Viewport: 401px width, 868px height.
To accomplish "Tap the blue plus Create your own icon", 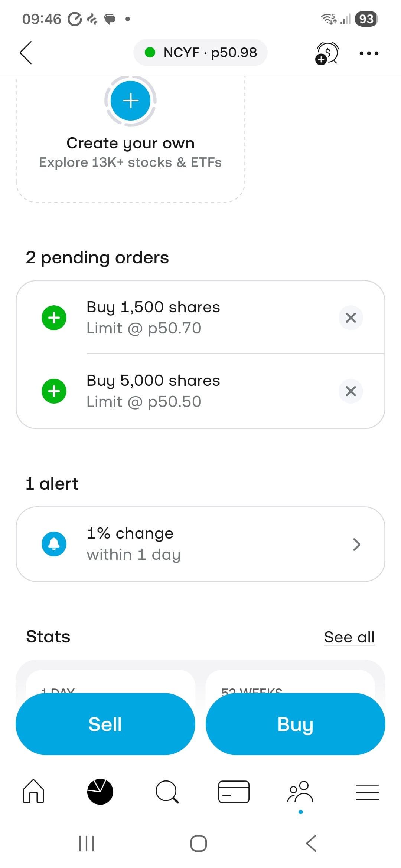I will tap(130, 101).
